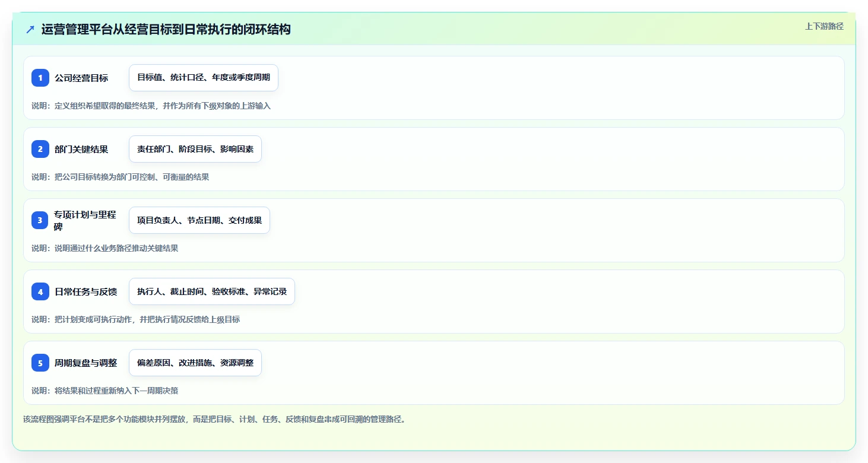Click the 偏差原因、改进措施、资源调整 chip

195,363
